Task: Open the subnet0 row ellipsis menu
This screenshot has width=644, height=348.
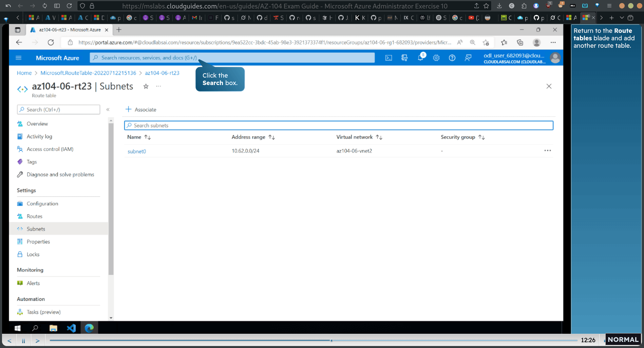Action: 548,150
